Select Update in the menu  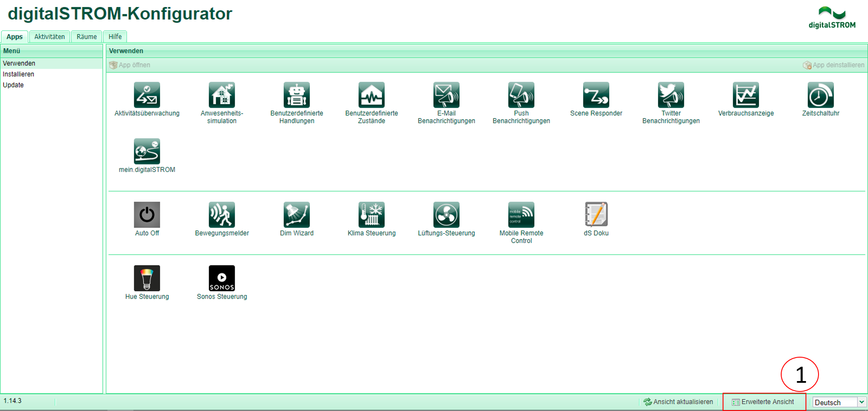[x=51, y=85]
